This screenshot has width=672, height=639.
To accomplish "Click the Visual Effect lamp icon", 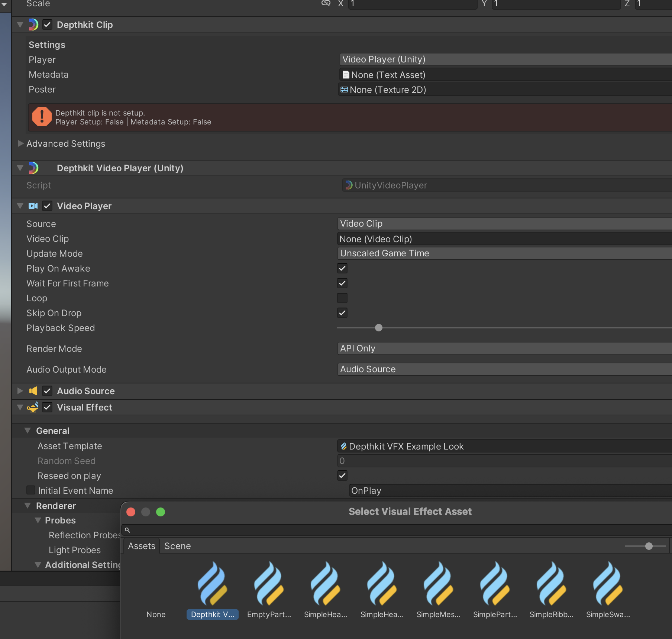I will pos(33,407).
